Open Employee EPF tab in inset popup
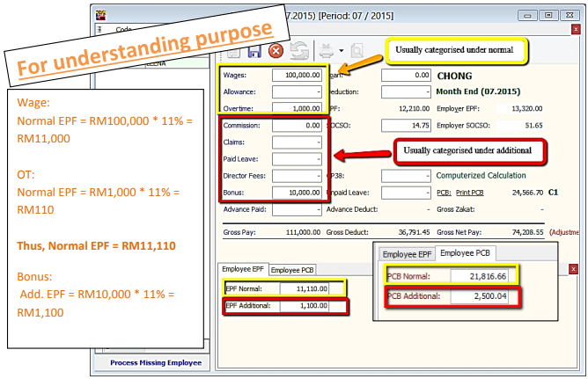The height and width of the screenshot is (379, 588). pos(407,254)
